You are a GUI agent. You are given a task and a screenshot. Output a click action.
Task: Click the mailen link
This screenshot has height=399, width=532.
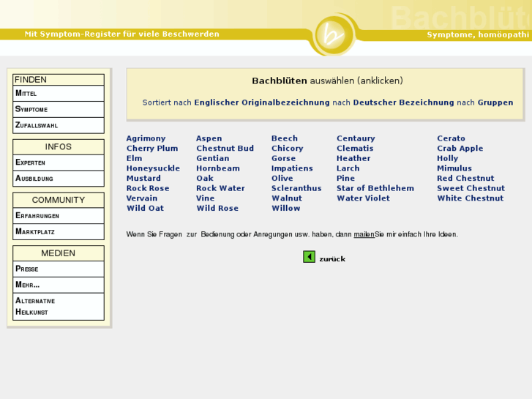364,234
